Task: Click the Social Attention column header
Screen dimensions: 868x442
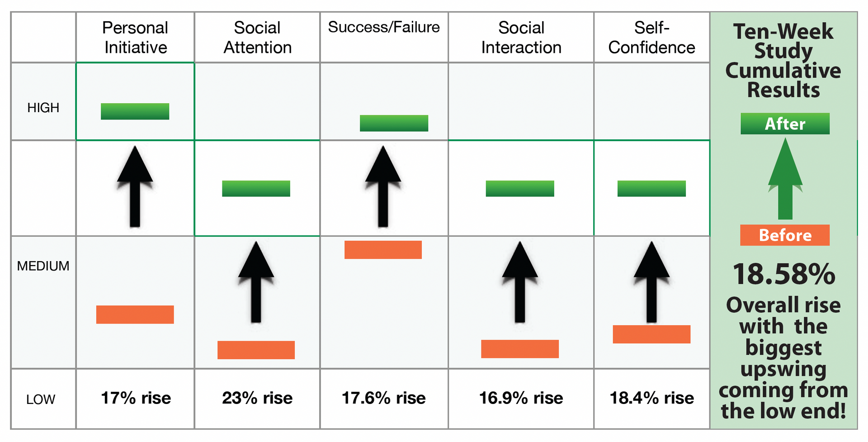Action: (x=257, y=38)
